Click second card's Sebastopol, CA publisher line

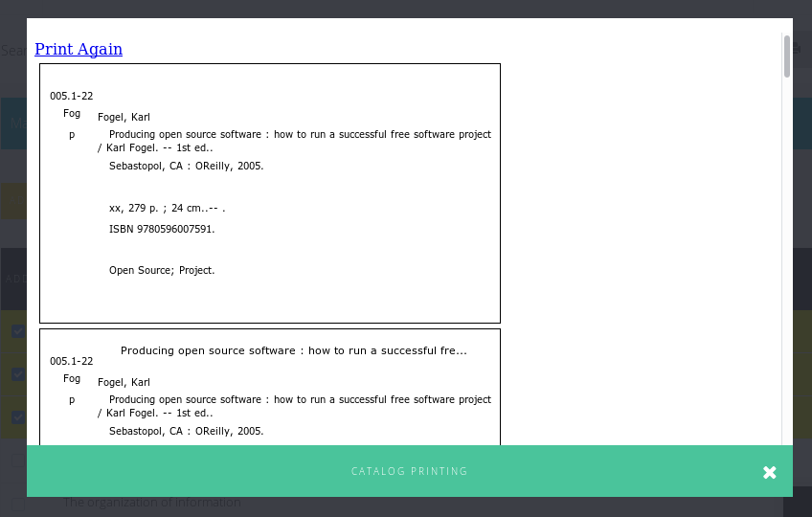[x=186, y=431]
